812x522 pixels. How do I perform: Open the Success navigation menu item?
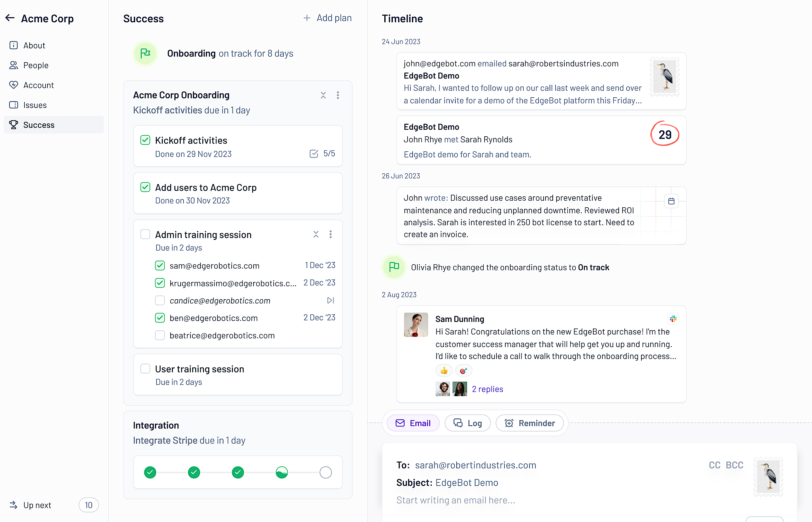pos(38,124)
